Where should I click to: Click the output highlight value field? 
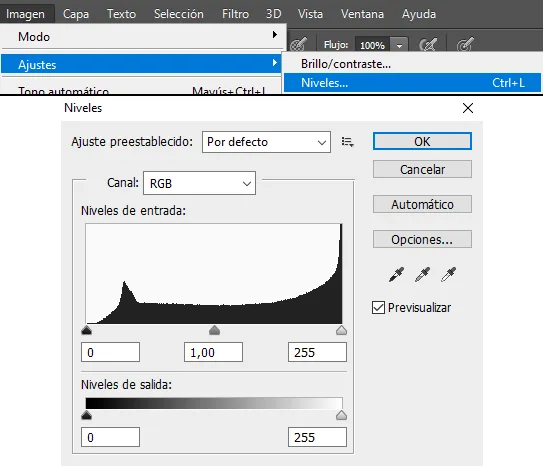(317, 437)
